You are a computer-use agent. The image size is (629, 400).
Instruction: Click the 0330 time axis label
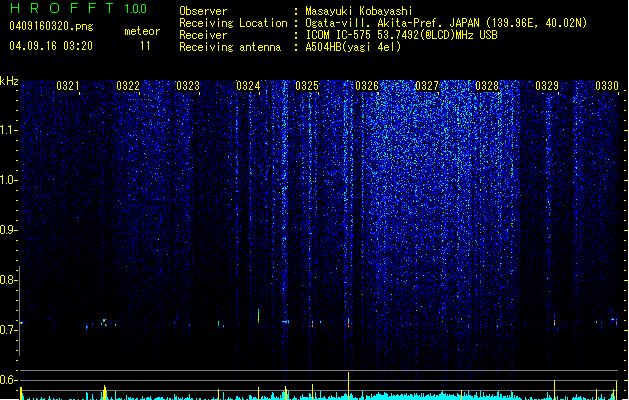tap(607, 85)
